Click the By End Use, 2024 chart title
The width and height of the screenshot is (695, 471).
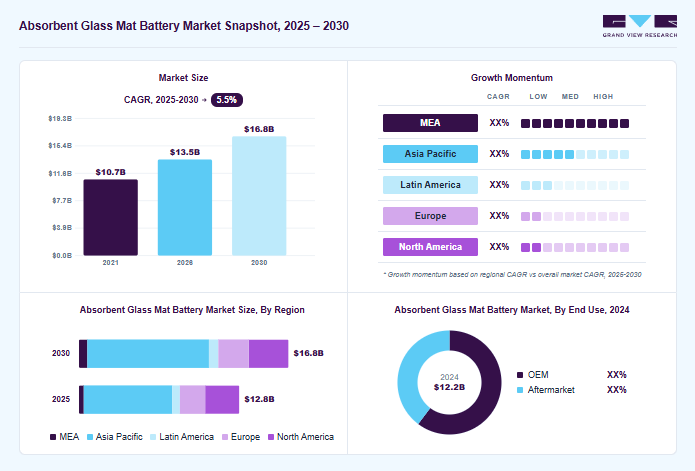[512, 310]
